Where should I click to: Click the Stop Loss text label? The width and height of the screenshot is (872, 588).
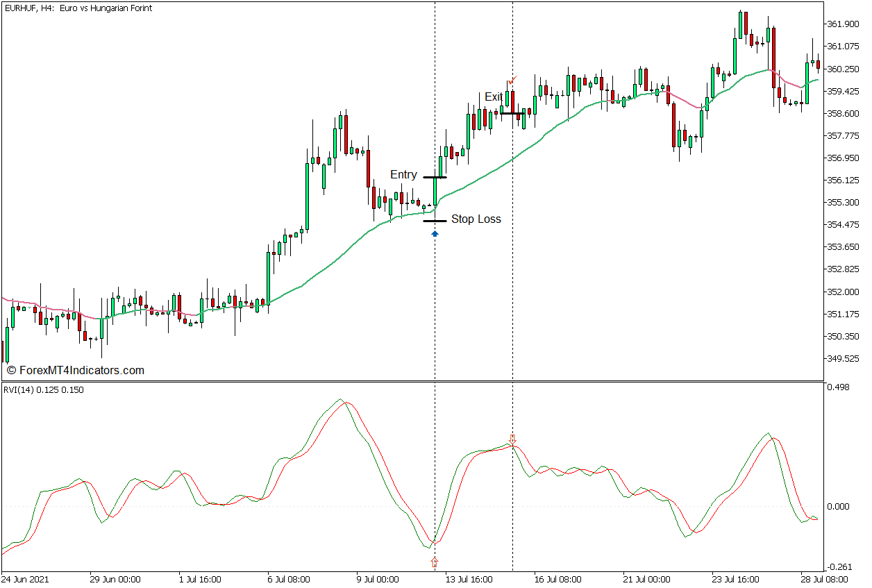click(476, 219)
